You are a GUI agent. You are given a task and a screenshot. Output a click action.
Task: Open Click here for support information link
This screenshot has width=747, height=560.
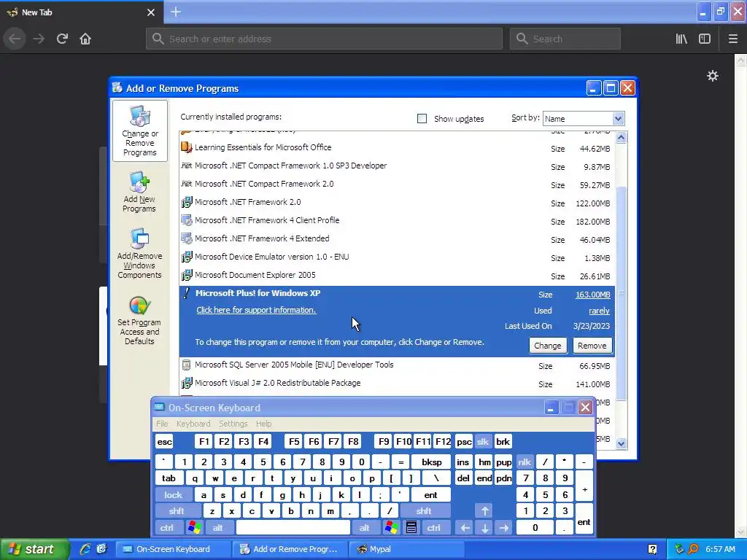pyautogui.click(x=256, y=310)
